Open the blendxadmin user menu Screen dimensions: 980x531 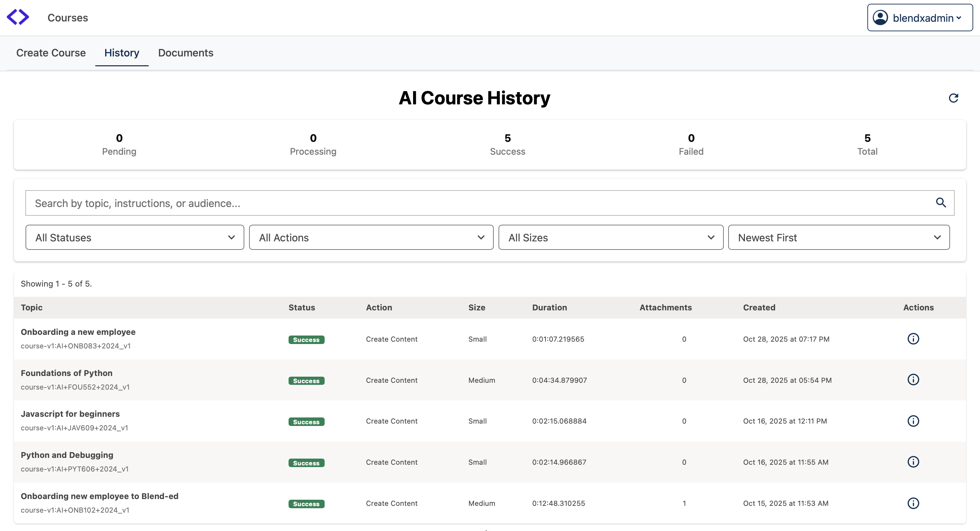(919, 18)
